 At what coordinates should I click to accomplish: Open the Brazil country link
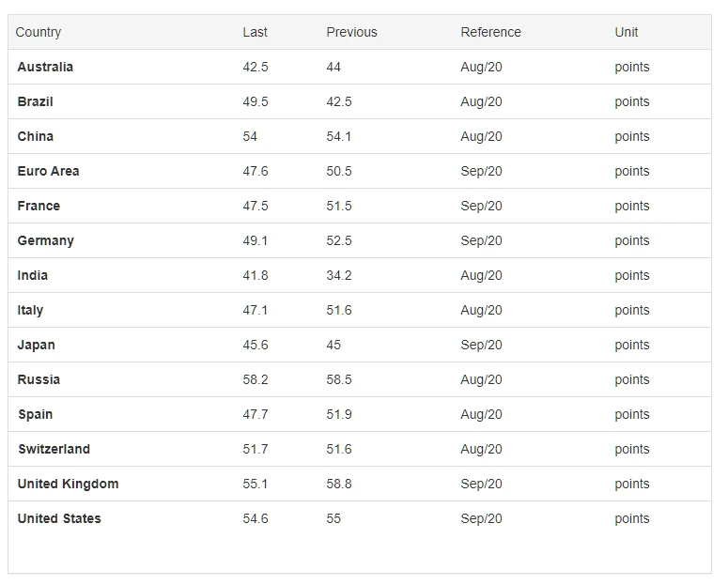[36, 101]
